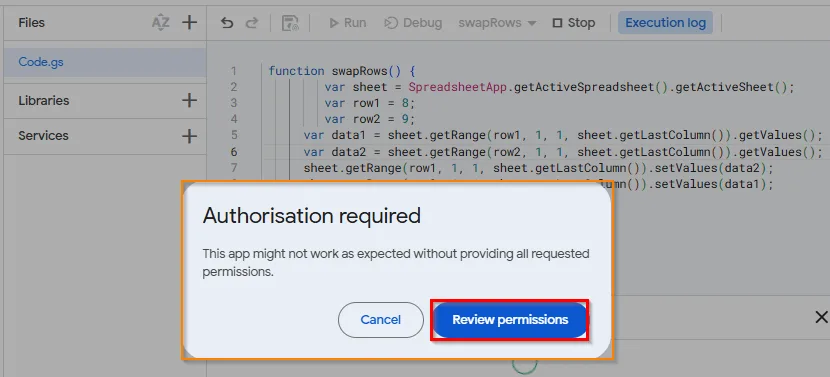Close the execution log with X
The image size is (830, 377).
click(821, 317)
